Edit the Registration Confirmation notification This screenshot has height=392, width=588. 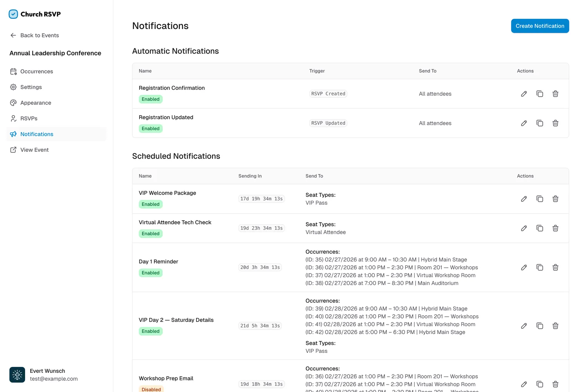pos(524,94)
